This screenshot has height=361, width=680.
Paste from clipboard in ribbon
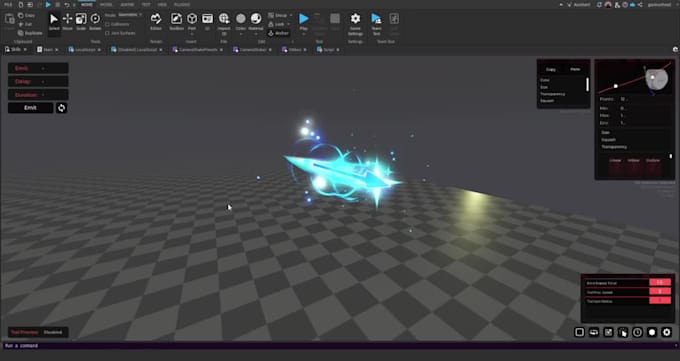(x=10, y=22)
